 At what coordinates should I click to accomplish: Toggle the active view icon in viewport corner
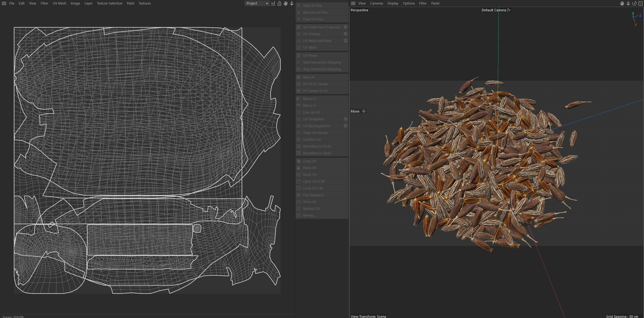641,3
